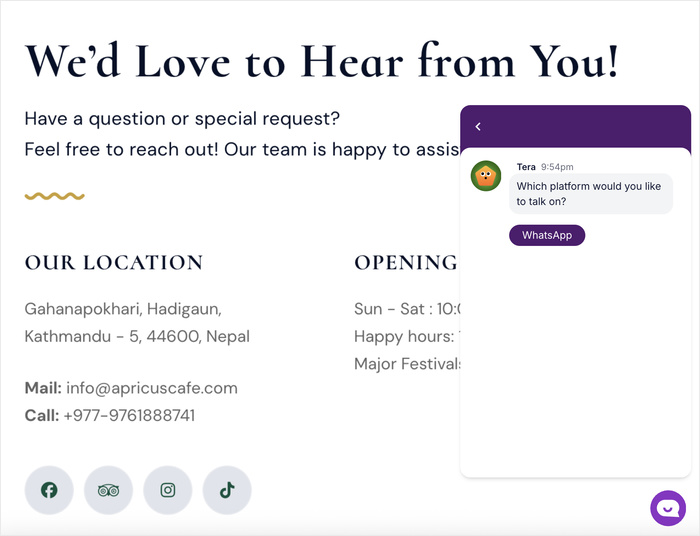Click the Sun - Sat opening hours line
Viewport: 700px width, 536px height.
click(405, 309)
